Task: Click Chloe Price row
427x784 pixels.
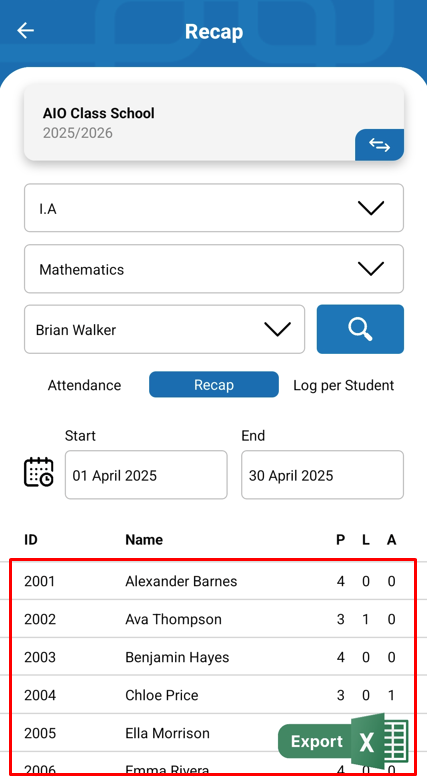Action: click(214, 695)
